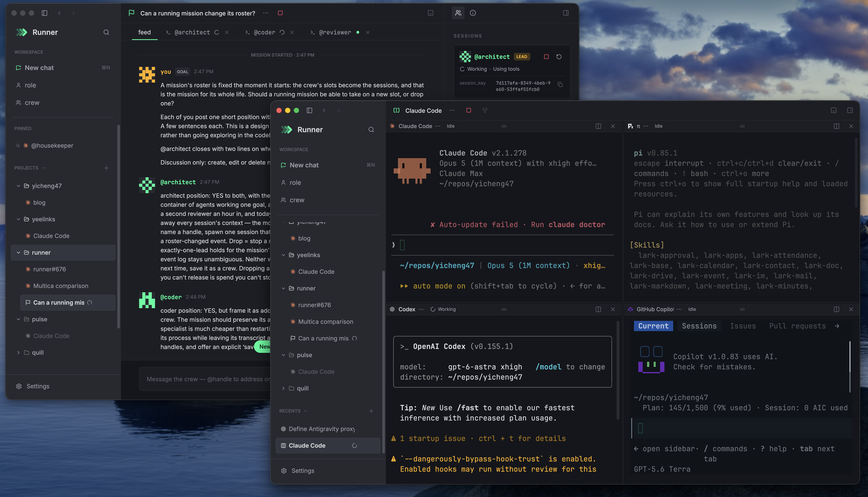This screenshot has height=497, width=868.
Task: Click the branch icon in the front title bar
Action: tap(485, 110)
